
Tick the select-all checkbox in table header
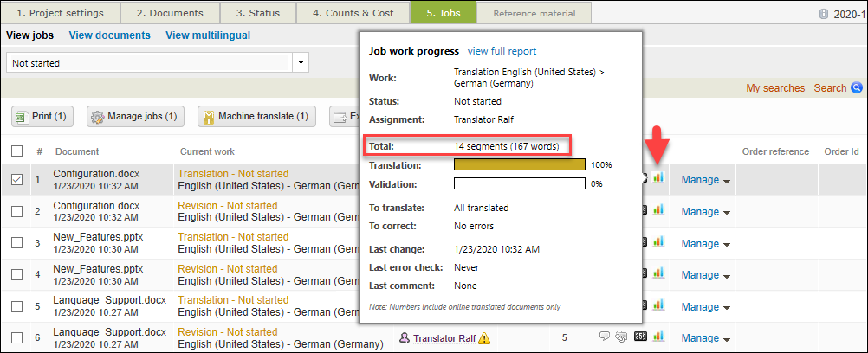pyautogui.click(x=17, y=151)
